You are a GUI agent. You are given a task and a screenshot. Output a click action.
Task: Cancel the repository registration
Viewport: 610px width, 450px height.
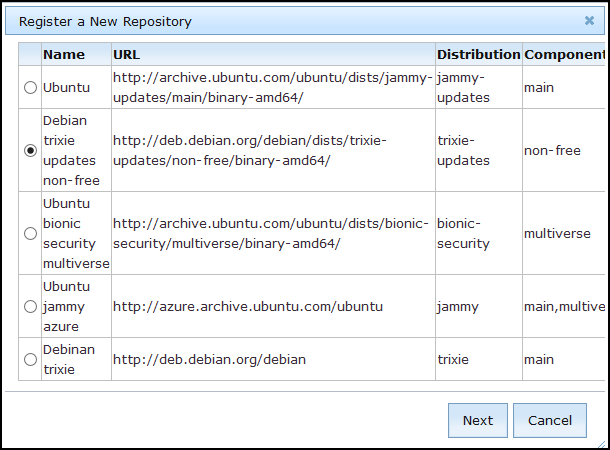[x=550, y=420]
